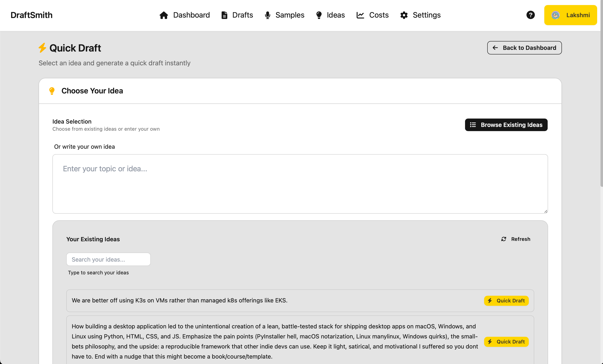603x364 pixels.
Task: Click Browse Existing Ideas button
Action: pyautogui.click(x=506, y=125)
